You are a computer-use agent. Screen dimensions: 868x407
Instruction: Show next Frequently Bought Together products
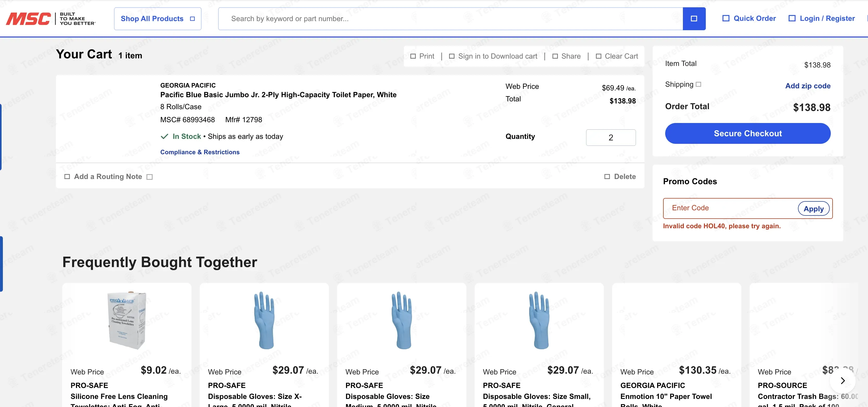[x=842, y=381]
